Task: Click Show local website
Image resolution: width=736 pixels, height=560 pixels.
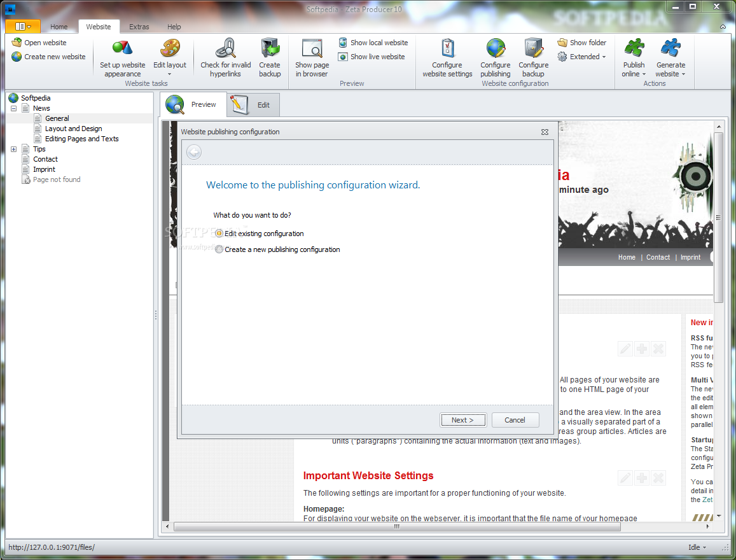Action: 373,43
